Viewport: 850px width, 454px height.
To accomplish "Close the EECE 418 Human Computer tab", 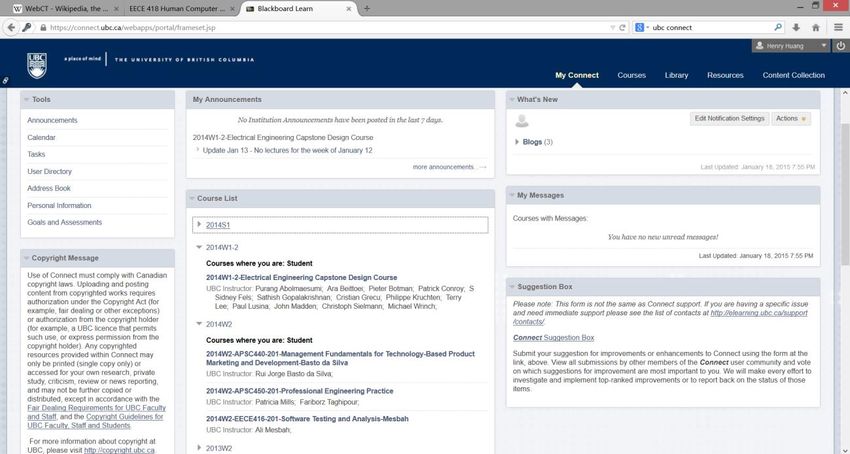I will tap(234, 9).
